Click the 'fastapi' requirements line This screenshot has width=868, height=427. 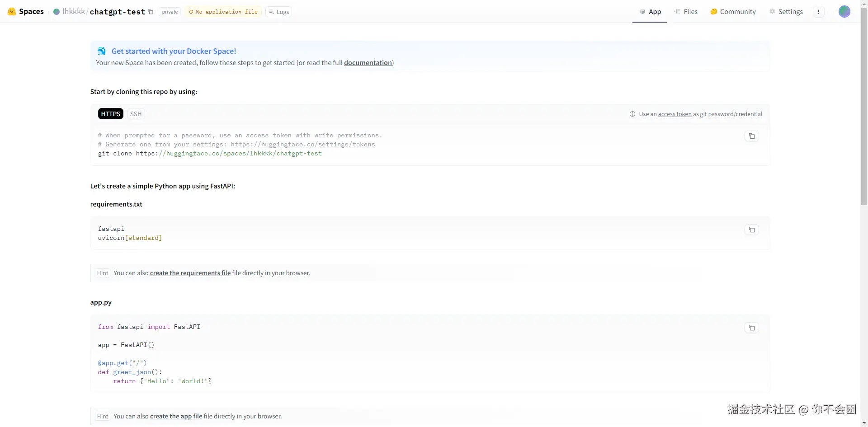click(x=111, y=229)
